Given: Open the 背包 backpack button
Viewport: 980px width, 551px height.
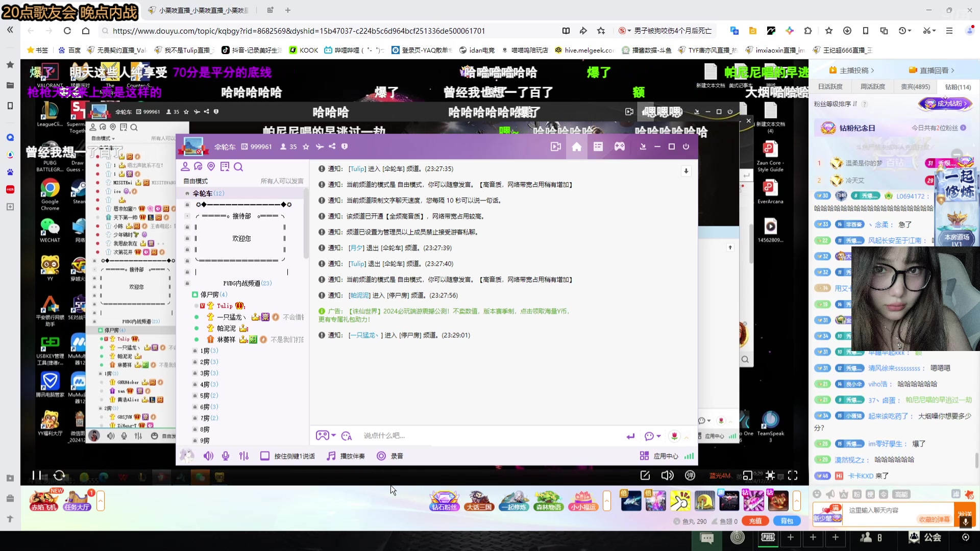Looking at the screenshot, I should (787, 521).
